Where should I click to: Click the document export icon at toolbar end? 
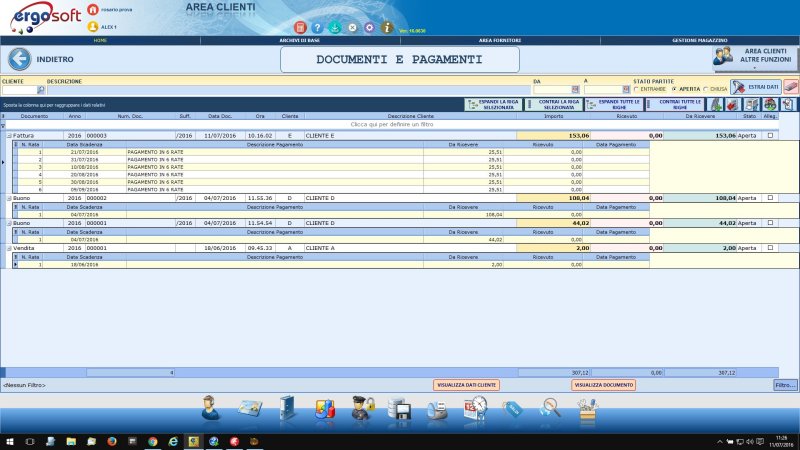click(788, 105)
